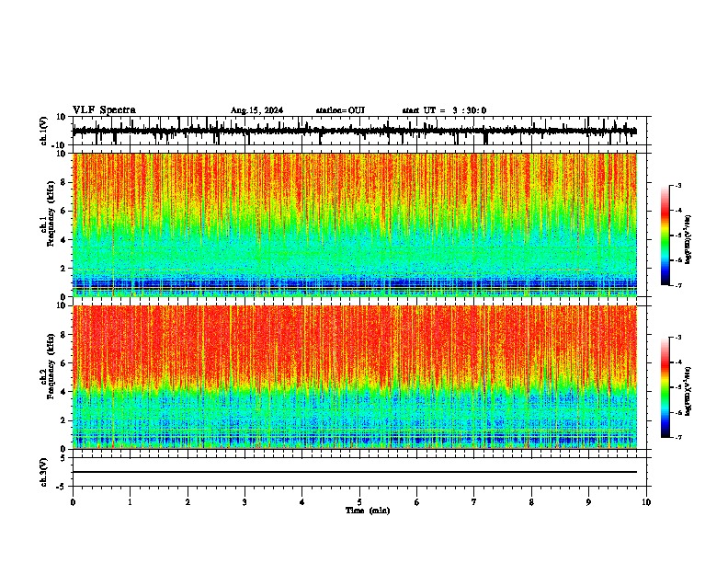Click the 'Time (min)' axis label

pos(368,511)
